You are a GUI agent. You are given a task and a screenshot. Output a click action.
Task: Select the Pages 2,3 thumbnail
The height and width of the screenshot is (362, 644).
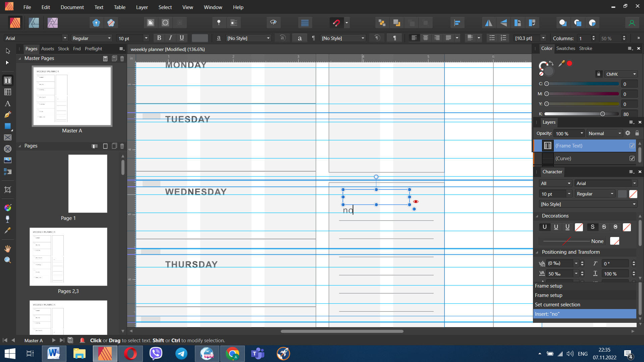click(68, 257)
